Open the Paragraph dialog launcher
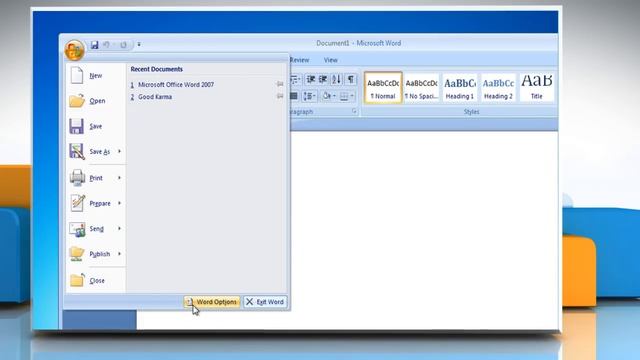 point(354,111)
